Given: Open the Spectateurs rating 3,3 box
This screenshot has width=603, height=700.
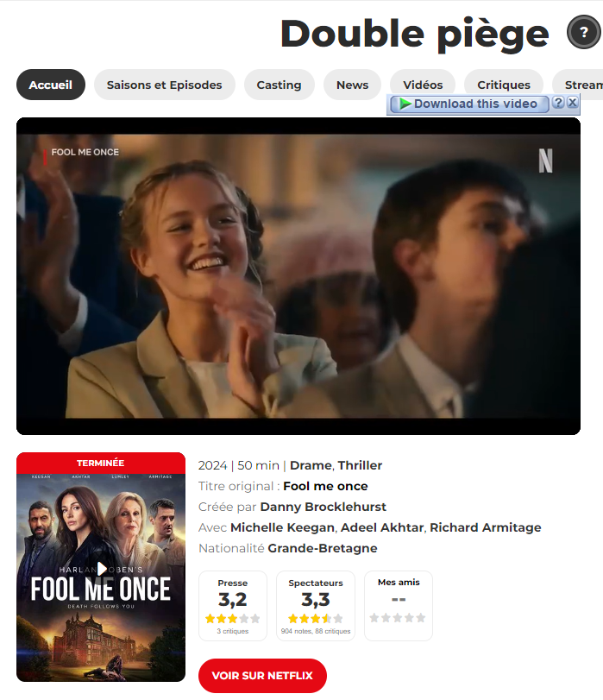Looking at the screenshot, I should click(x=316, y=606).
